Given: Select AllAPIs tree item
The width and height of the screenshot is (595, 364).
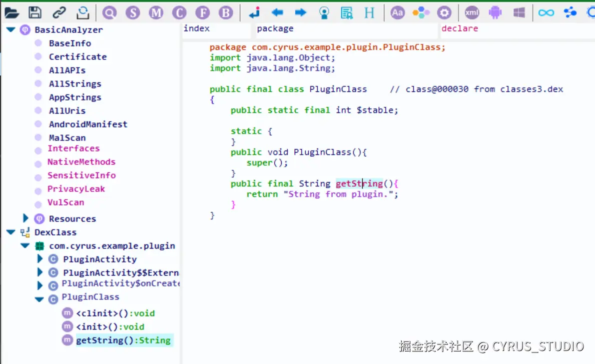Looking at the screenshot, I should [67, 70].
